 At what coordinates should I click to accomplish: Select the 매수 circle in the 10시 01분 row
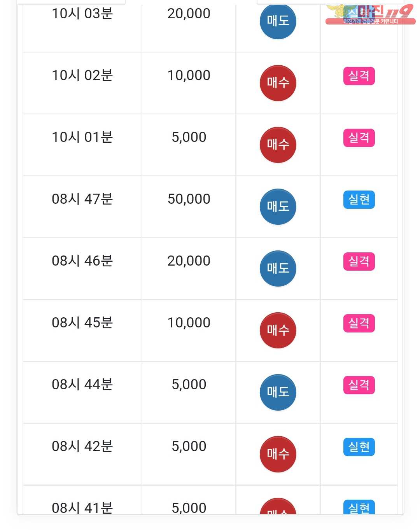(278, 145)
